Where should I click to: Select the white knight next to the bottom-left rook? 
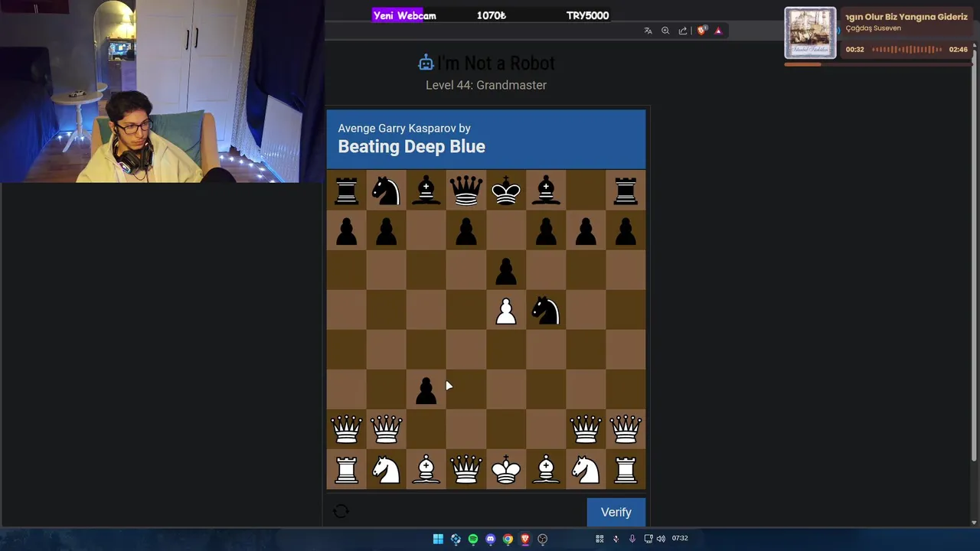387,469
